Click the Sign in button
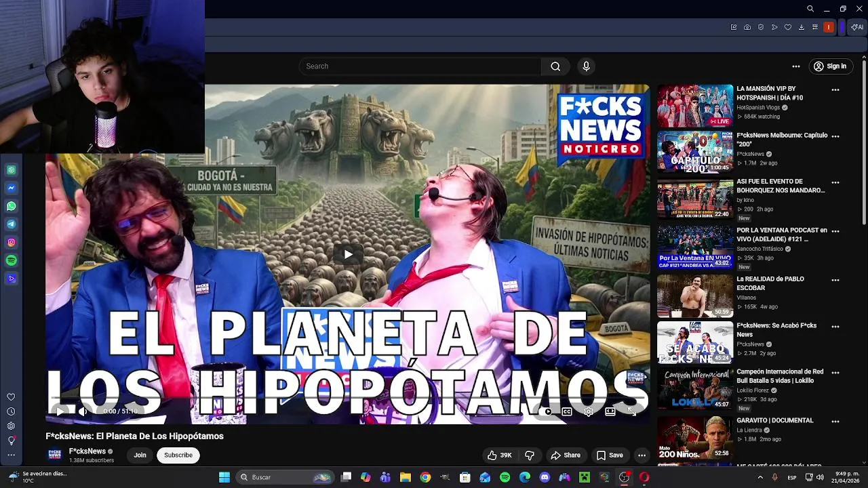Screen dimensions: 868x488 pyautogui.click(x=830, y=66)
